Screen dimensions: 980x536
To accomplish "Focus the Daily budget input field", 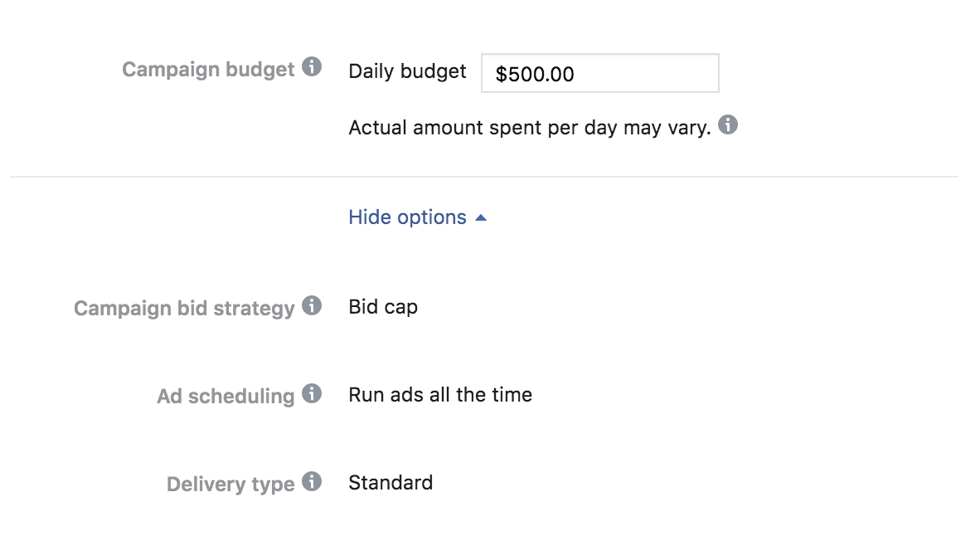I will pyautogui.click(x=599, y=73).
